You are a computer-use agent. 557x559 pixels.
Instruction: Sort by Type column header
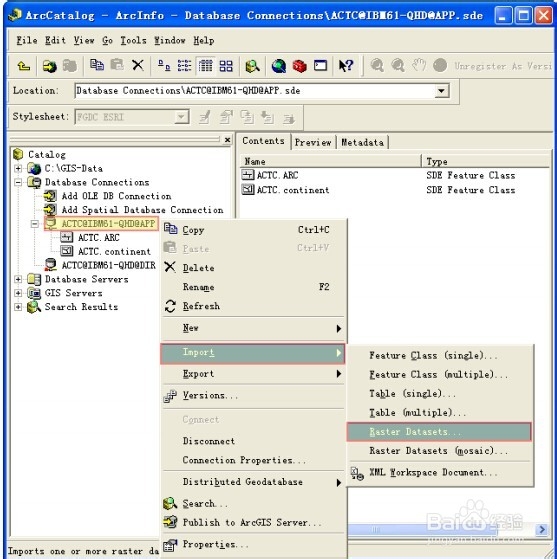pyautogui.click(x=486, y=161)
